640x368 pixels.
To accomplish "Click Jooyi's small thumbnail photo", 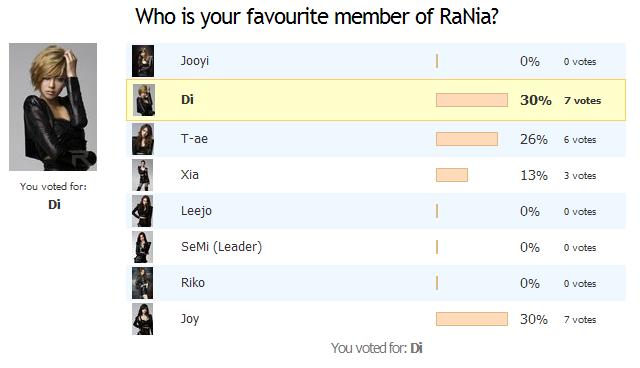I will click(143, 61).
